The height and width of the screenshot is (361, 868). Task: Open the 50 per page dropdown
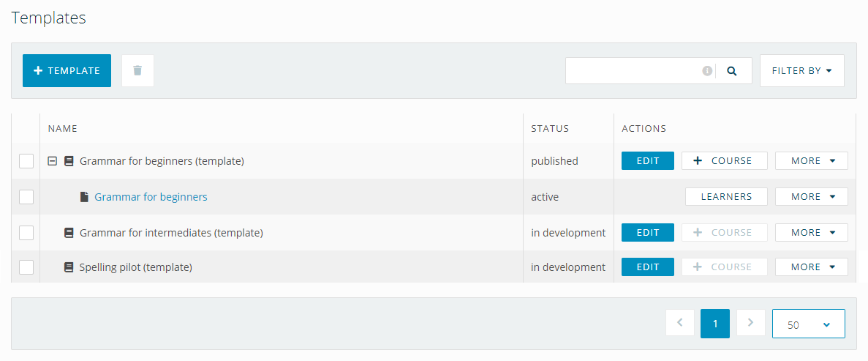(808, 324)
